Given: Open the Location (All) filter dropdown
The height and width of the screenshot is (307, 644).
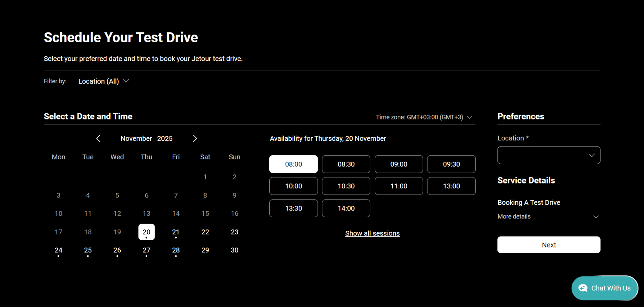Looking at the screenshot, I should point(103,81).
